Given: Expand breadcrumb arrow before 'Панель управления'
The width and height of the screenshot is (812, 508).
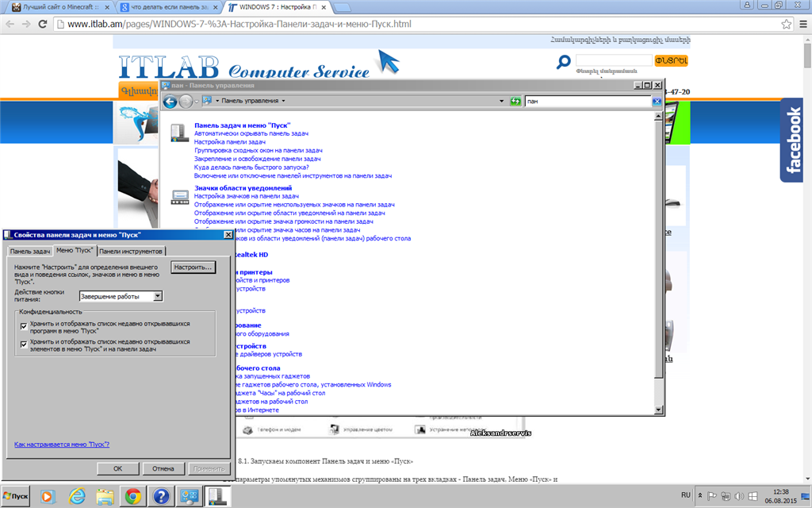Looking at the screenshot, I should pyautogui.click(x=217, y=101).
